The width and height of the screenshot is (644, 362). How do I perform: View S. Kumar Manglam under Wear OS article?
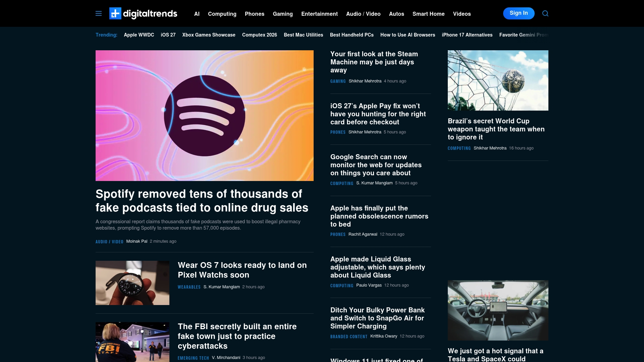221,287
